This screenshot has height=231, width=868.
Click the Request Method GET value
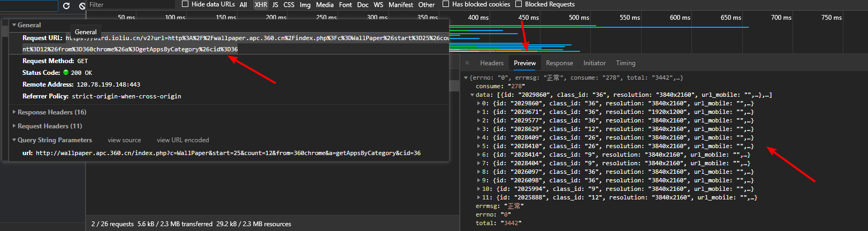82,61
